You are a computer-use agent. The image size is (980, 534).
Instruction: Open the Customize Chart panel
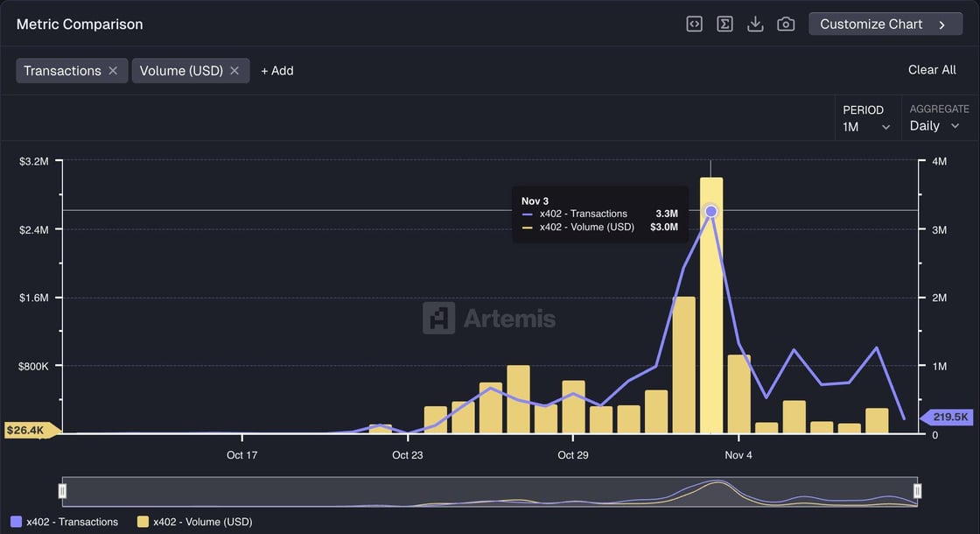(884, 25)
